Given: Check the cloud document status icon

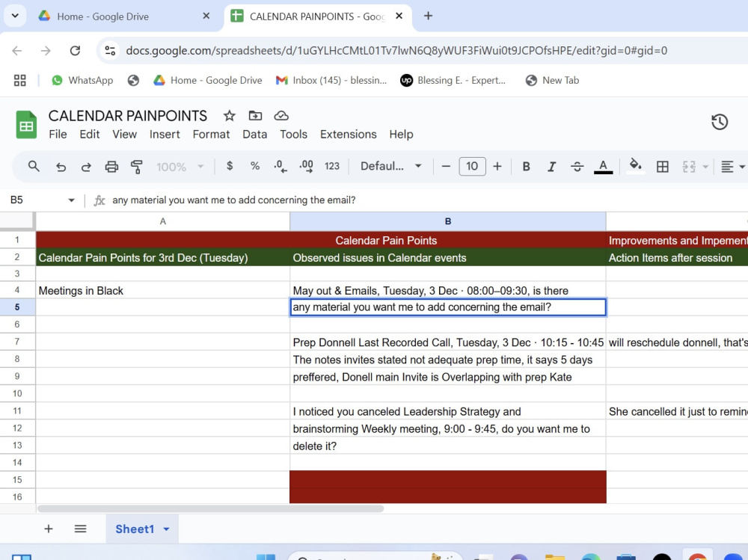Looking at the screenshot, I should (281, 115).
